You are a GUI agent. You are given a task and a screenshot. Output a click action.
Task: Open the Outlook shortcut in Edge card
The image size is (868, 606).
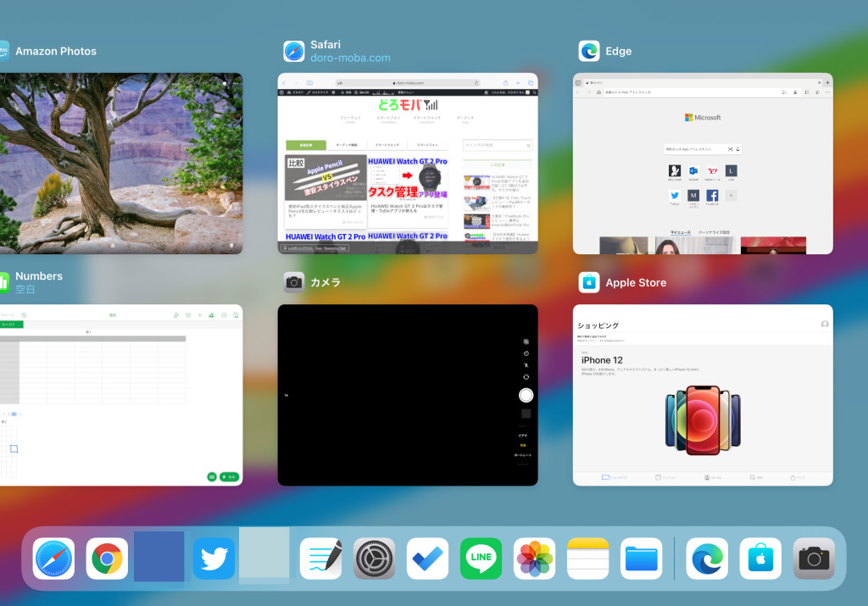[x=693, y=171]
